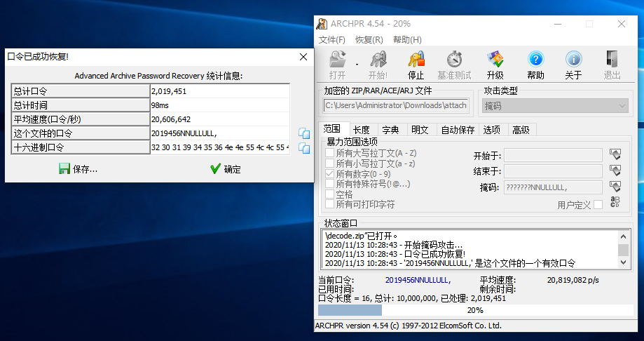Screen dimensions: 644x341
Task: Click the 20% progress bar
Action: coord(476,310)
